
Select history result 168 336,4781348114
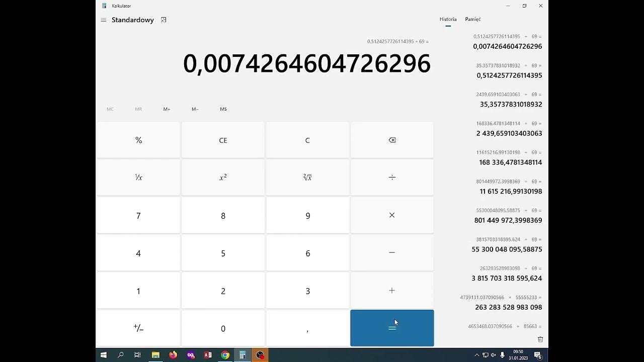point(511,162)
